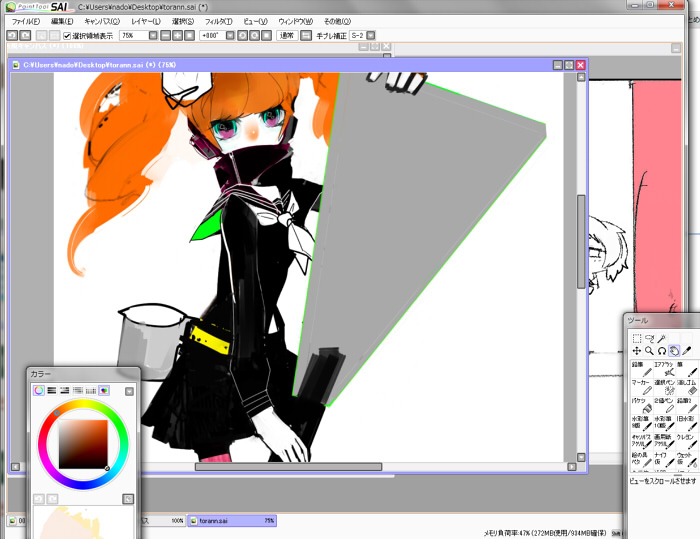Click the scratchpad clear button in color panel

(x=128, y=499)
